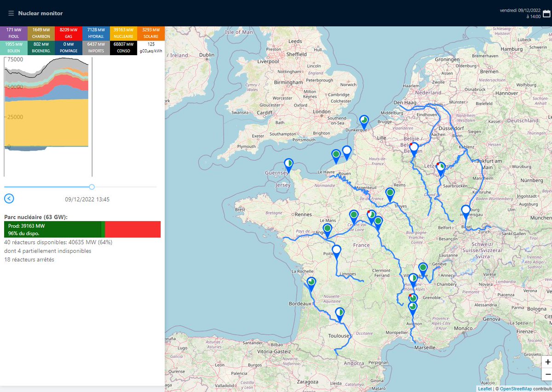This screenshot has width=552, height=392.
Task: Select the plant marker near Guernsey coast
Action: [289, 166]
